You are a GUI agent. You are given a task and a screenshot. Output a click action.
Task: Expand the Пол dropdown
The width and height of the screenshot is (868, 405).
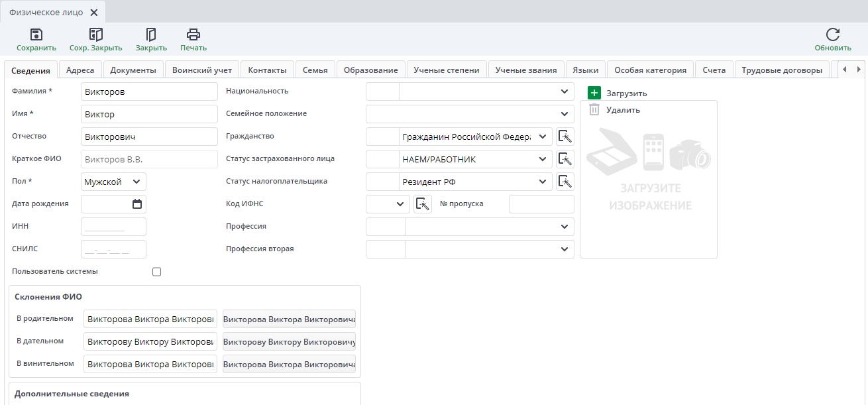[136, 182]
